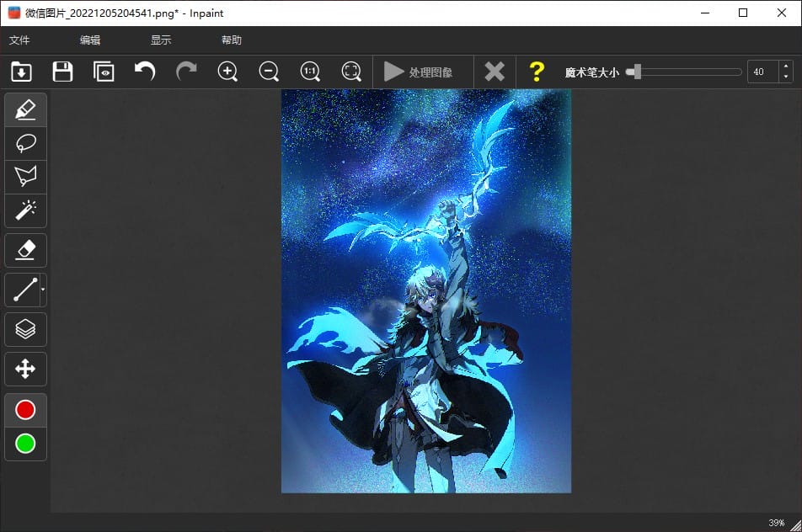The width and height of the screenshot is (802, 532).
Task: Open help with yellow question mark
Action: click(537, 72)
